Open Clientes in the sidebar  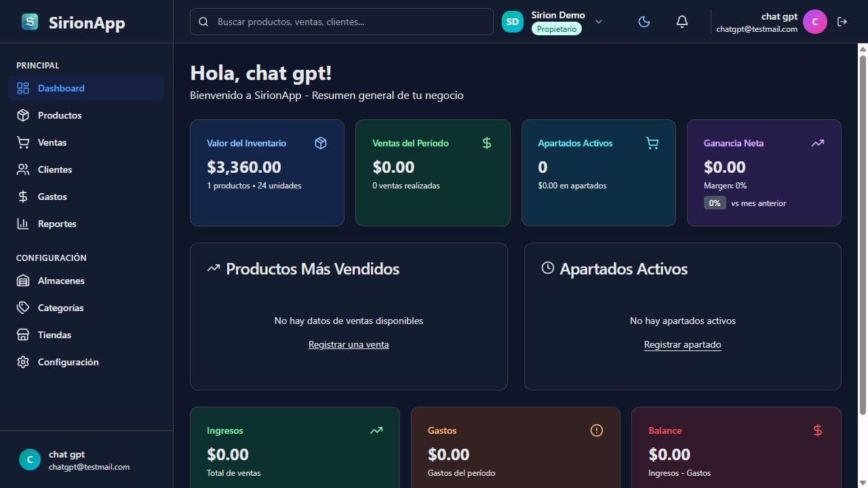[86, 169]
